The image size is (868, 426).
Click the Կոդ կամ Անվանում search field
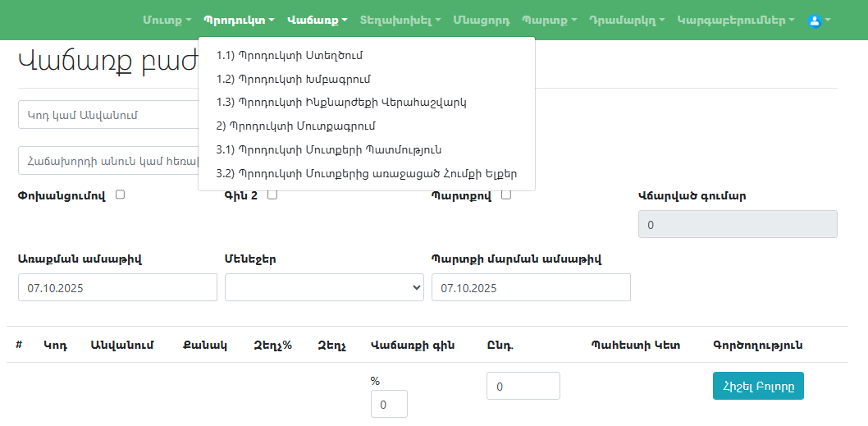pyautogui.click(x=108, y=116)
